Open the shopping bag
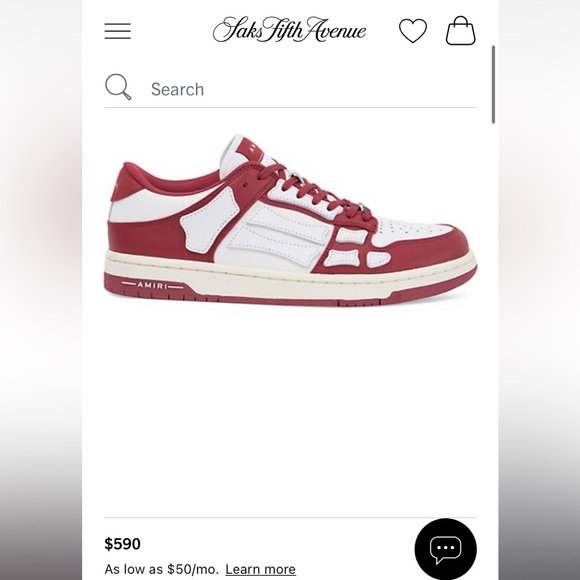Screen dimensions: 580x580 pyautogui.click(x=461, y=30)
